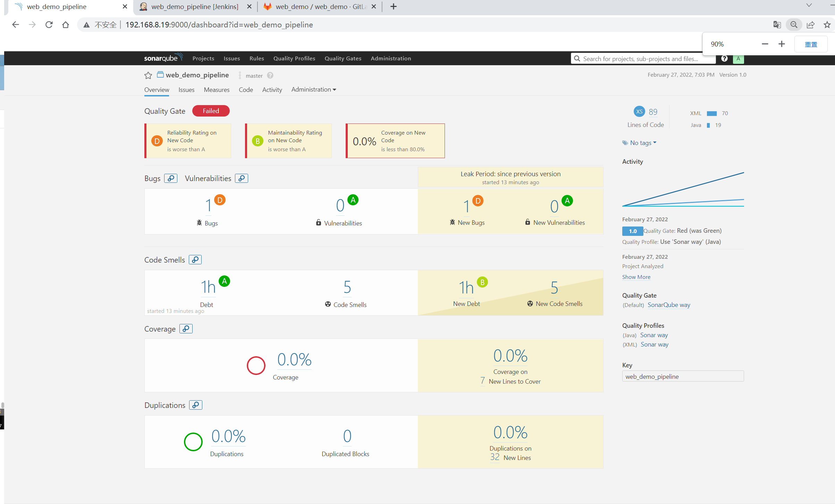Switch to the Code tab
Image resolution: width=835 pixels, height=504 pixels.
click(x=246, y=89)
